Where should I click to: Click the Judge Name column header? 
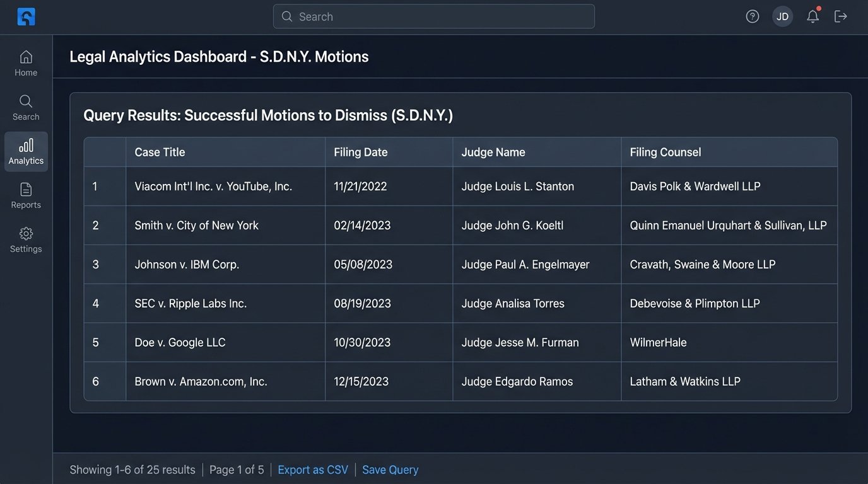(493, 152)
